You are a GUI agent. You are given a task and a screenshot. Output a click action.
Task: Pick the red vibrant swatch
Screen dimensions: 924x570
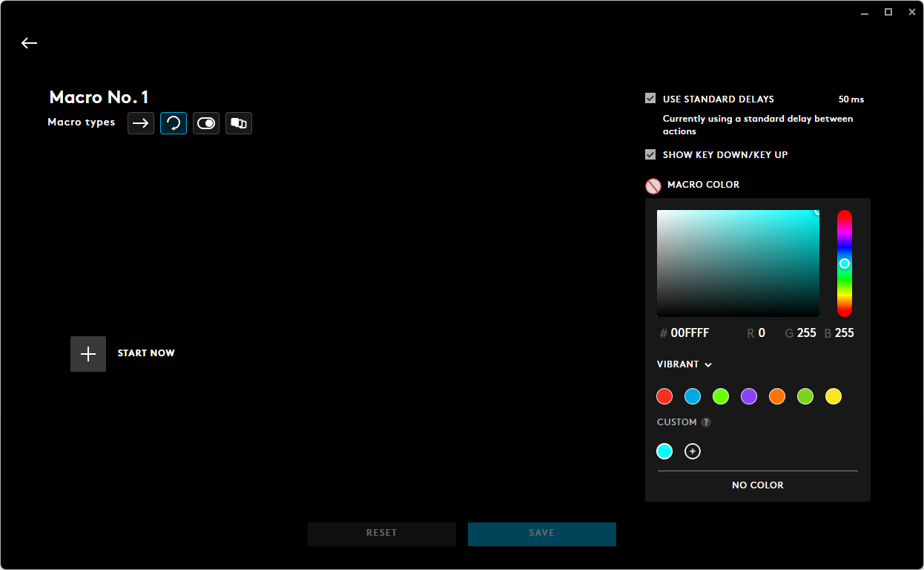coord(664,396)
